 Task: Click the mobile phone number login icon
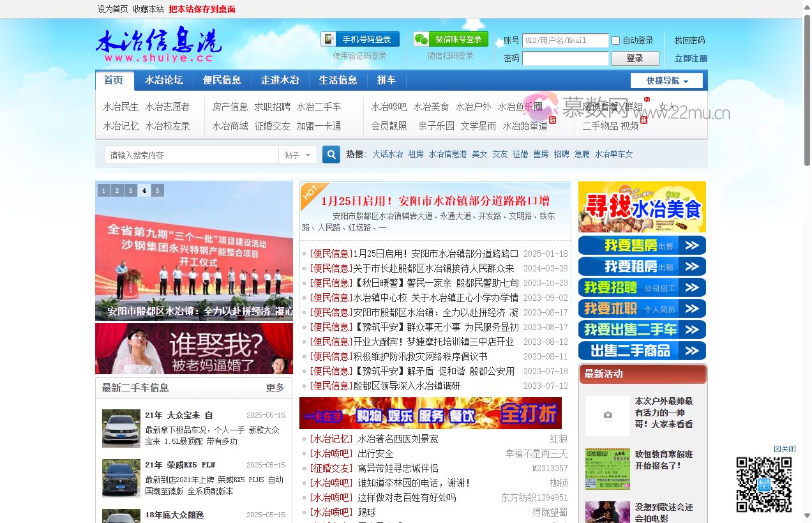(327, 39)
